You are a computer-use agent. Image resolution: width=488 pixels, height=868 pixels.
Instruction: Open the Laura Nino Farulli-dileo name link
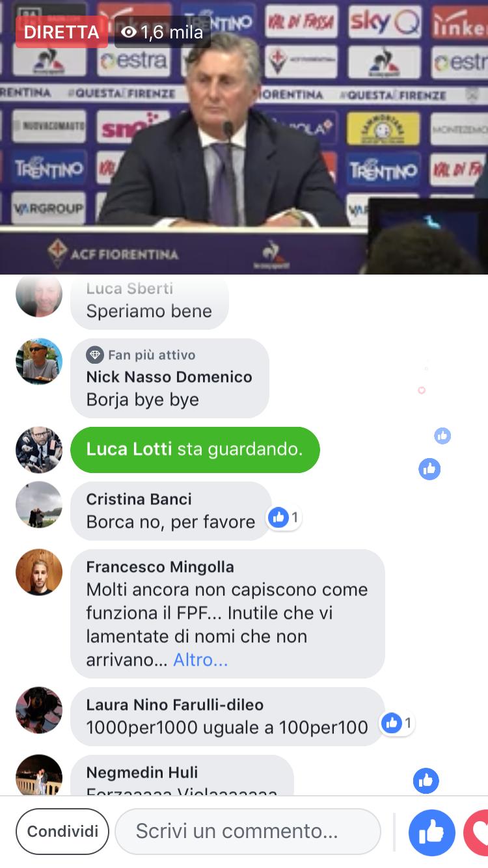(174, 705)
